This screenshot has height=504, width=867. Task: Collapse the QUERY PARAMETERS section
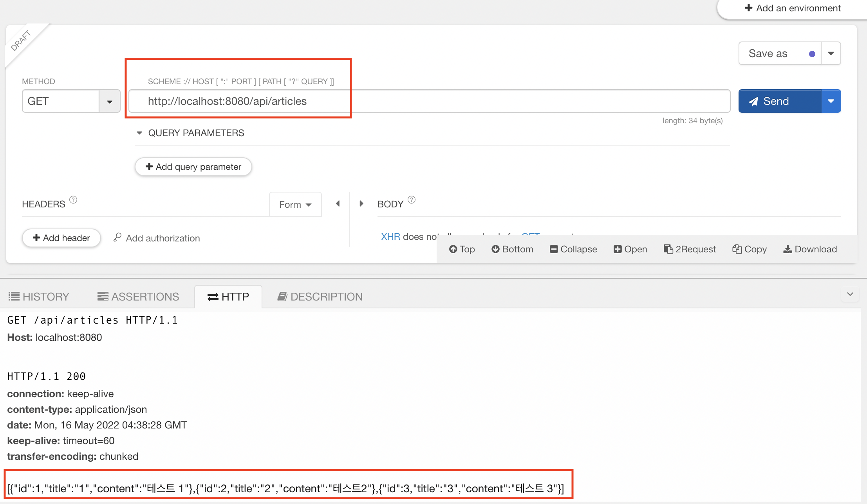139,133
